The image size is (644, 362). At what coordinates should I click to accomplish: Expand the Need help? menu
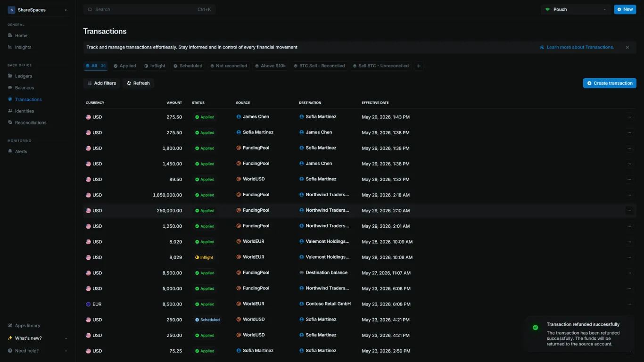pos(38,351)
